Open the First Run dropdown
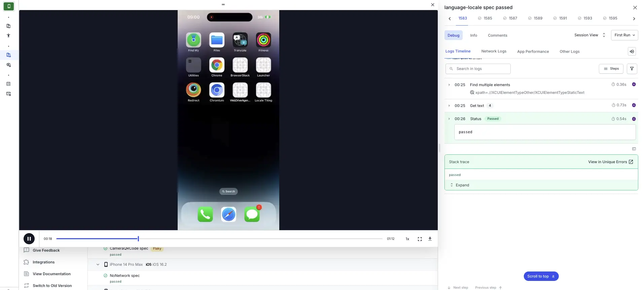 point(624,35)
